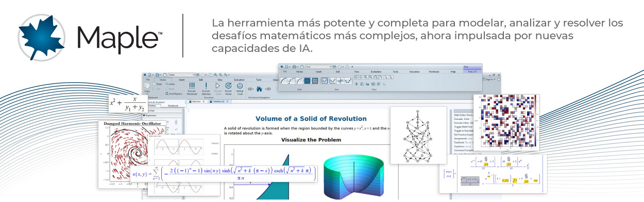Click the Execute Worksheet icon
This screenshot has height=202, width=644.
(x=192, y=85)
